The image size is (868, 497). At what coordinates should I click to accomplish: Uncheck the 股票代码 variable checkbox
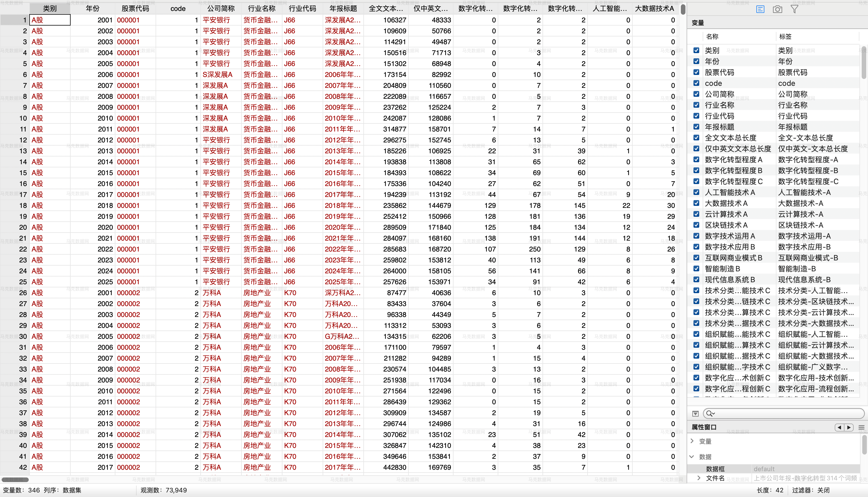point(696,72)
